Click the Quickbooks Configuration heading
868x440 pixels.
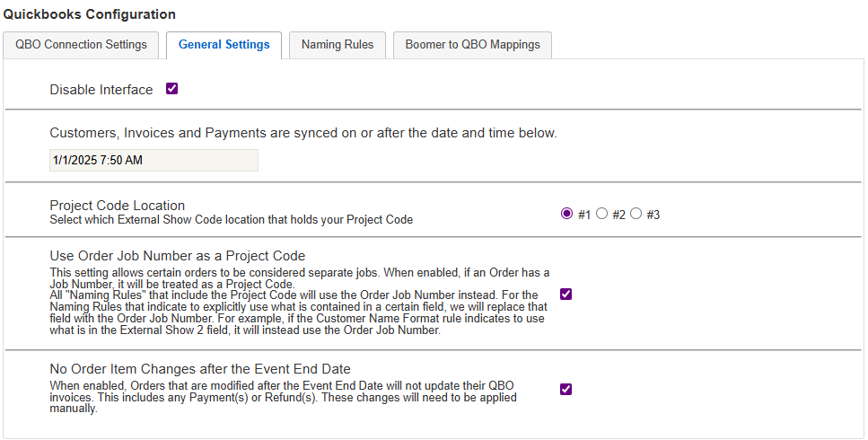click(90, 14)
